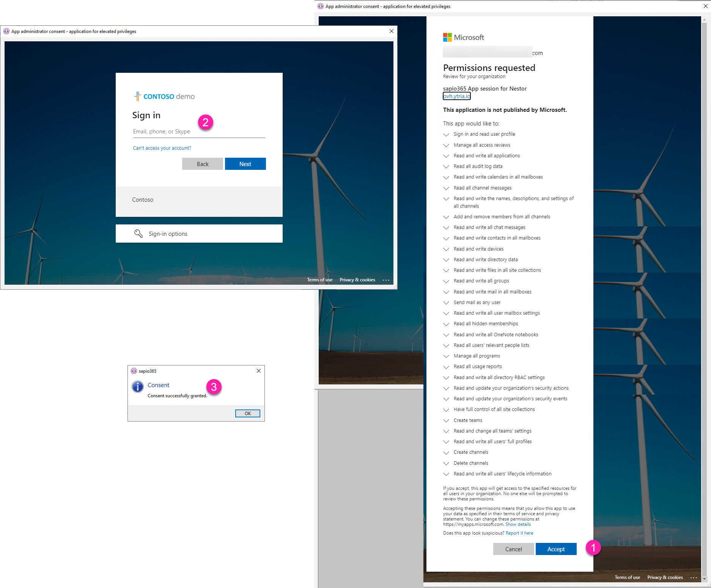Expand Add and remove members from all channels

pyautogui.click(x=446, y=217)
